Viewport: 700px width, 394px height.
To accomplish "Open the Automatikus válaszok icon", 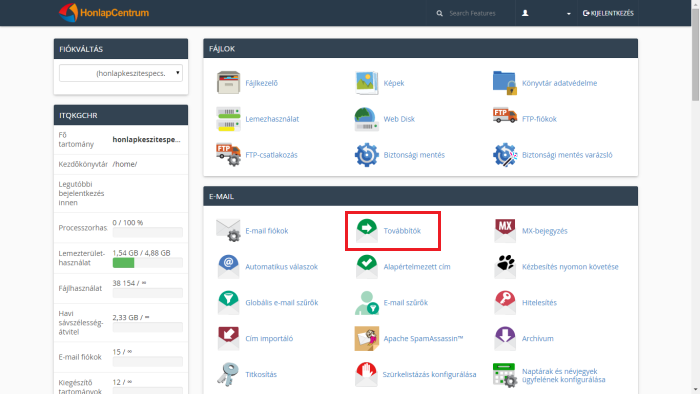I will coord(228,266).
